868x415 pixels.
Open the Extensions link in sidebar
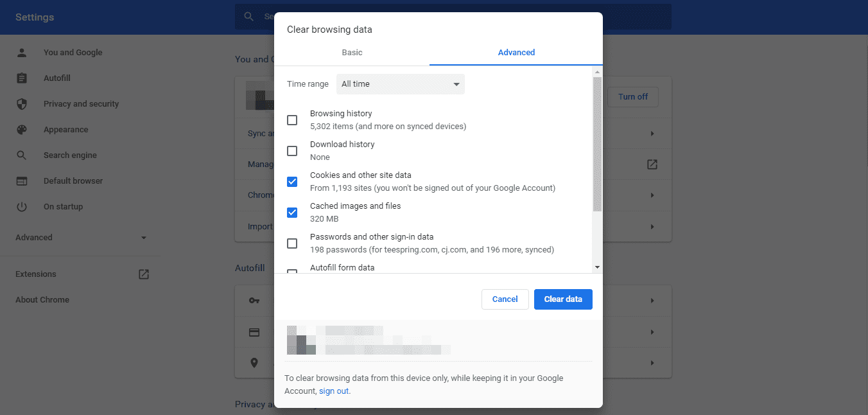point(36,274)
